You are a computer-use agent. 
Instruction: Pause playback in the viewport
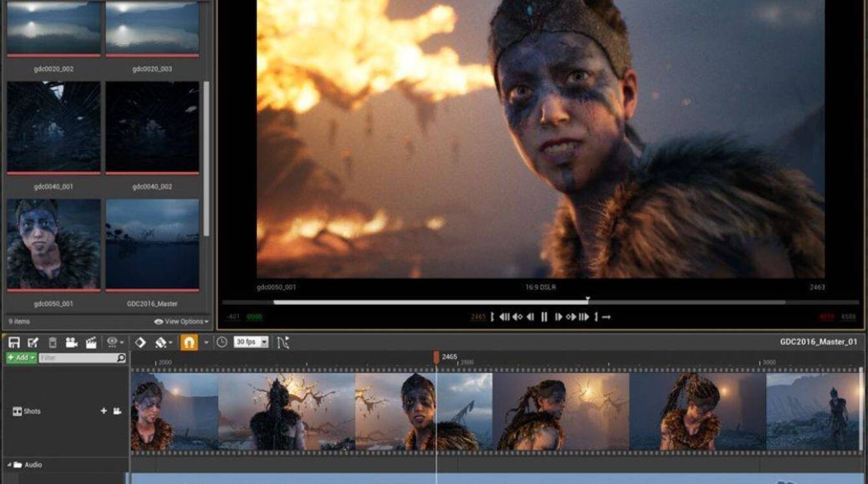click(544, 317)
